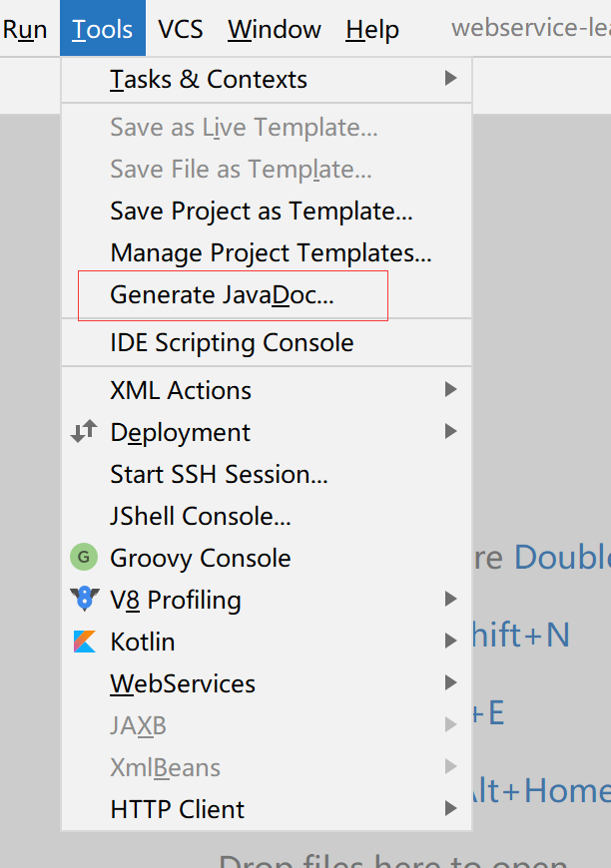Viewport: 611px width, 868px height.
Task: Launch JShell Console entry
Action: pyautogui.click(x=201, y=517)
